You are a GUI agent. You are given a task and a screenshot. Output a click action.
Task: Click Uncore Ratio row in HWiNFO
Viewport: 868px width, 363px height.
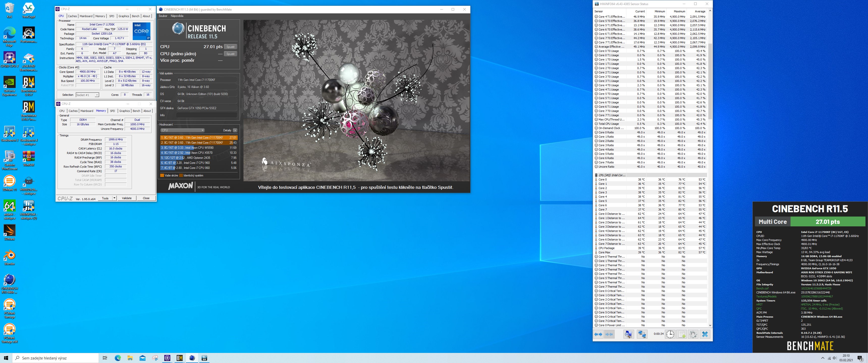click(x=650, y=166)
